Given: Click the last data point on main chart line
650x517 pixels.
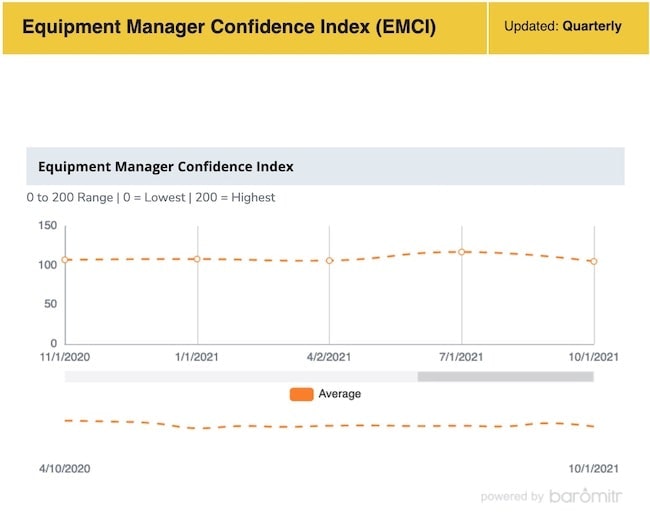Looking at the screenshot, I should [594, 262].
